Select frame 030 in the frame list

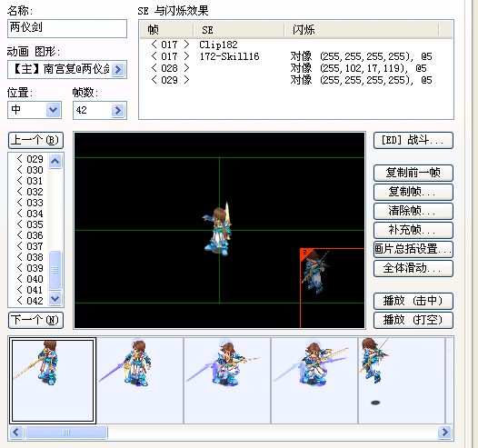[x=30, y=170]
